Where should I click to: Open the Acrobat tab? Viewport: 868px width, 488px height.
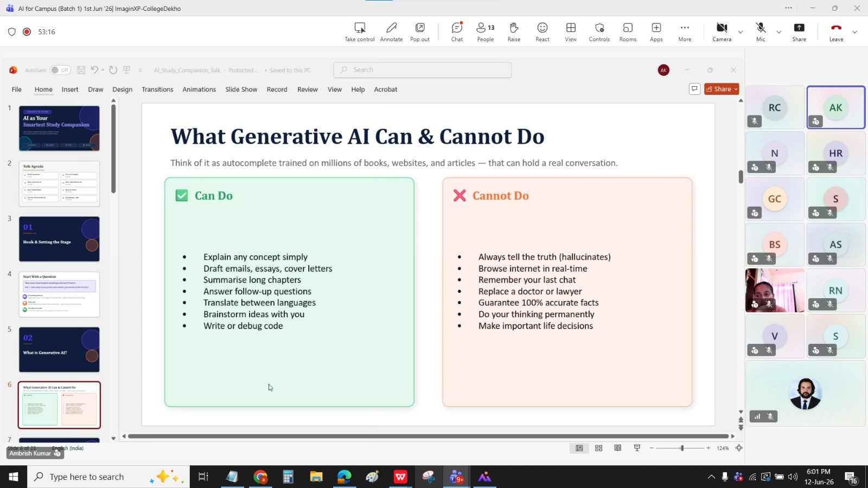[386, 89]
